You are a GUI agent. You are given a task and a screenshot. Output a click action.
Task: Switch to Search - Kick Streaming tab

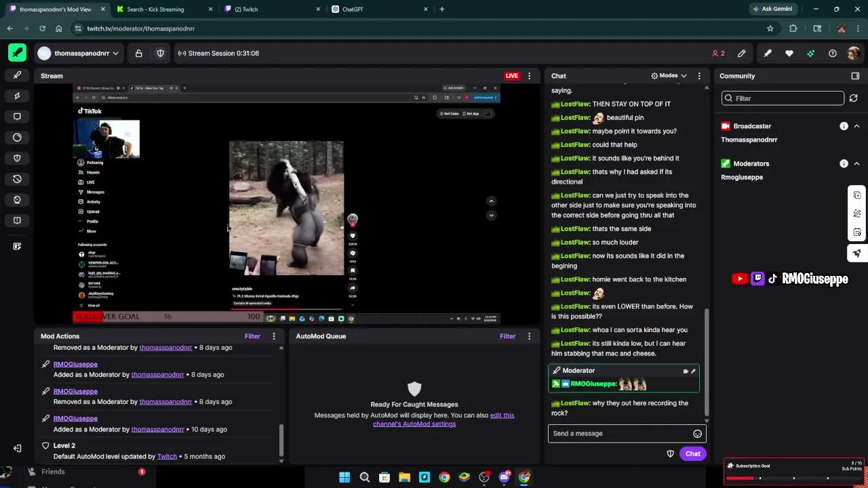[164, 9]
